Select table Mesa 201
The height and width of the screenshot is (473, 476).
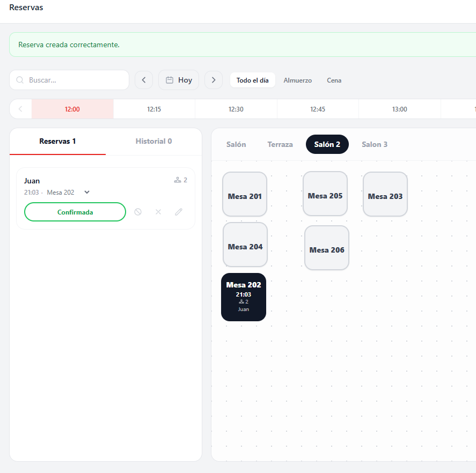point(245,194)
